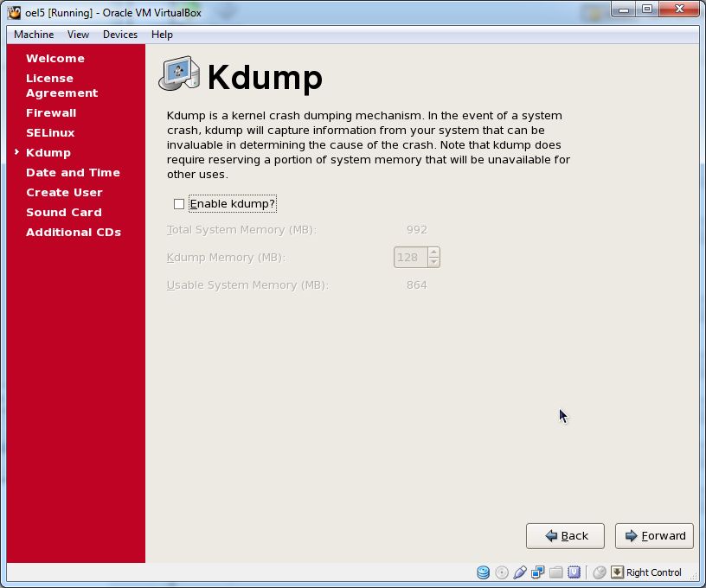The height and width of the screenshot is (588, 706).
Task: Click the Right Control host key label
Action: coord(654,572)
